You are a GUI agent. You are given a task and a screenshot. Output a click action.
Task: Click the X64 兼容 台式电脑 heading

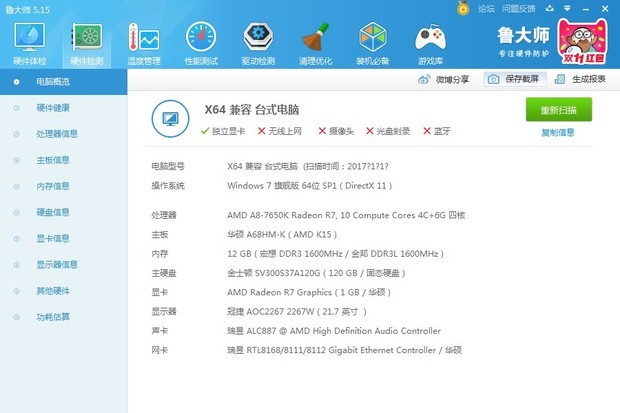[x=251, y=110]
